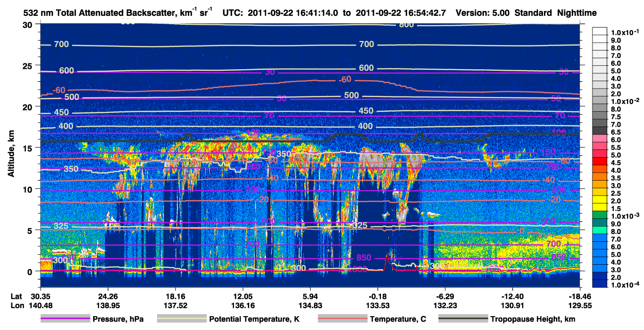The image size is (644, 330).
Task: Click latitude value '24.26'
Action: click(x=107, y=296)
